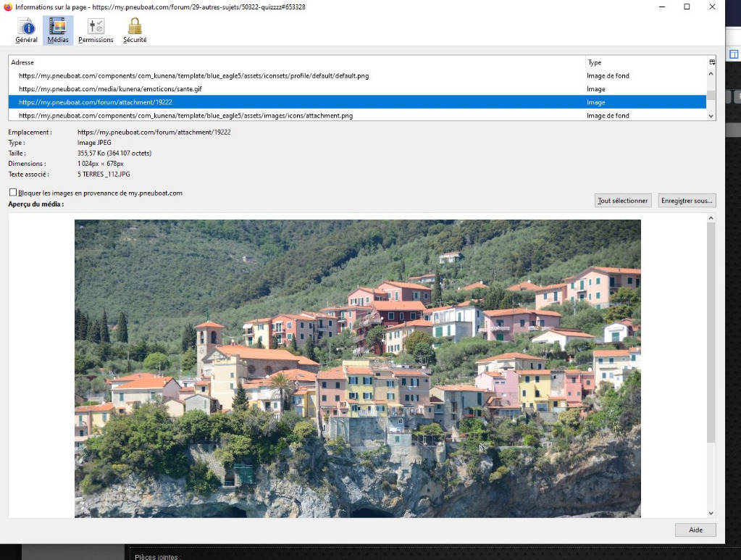Screen dimensions: 741x560
Task: Switch to the Sécurité padlock icon
Action: point(135,27)
